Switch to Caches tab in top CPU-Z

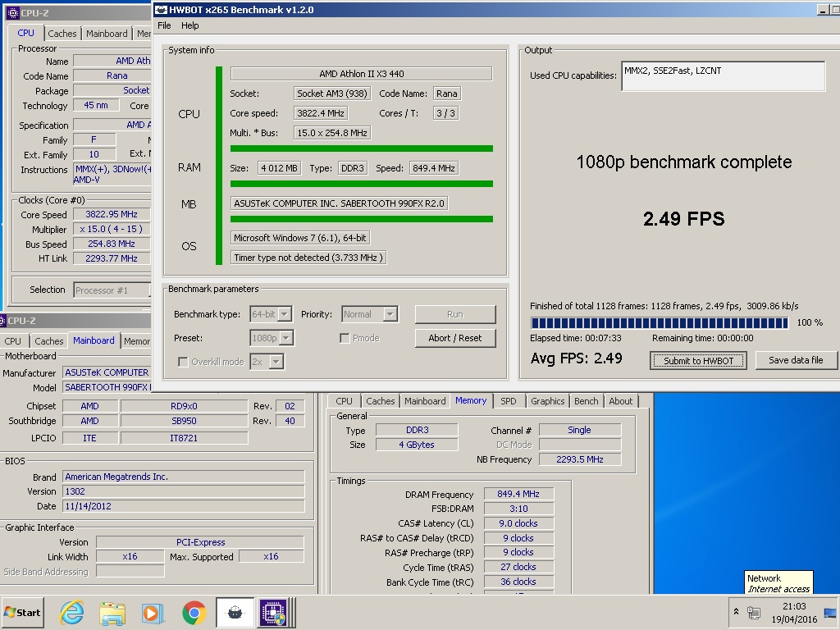point(62,33)
